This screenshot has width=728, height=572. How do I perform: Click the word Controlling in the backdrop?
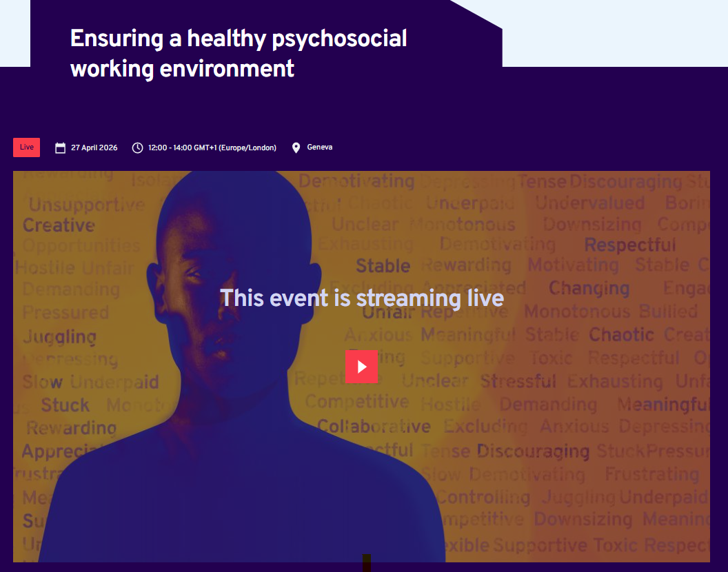(483, 498)
